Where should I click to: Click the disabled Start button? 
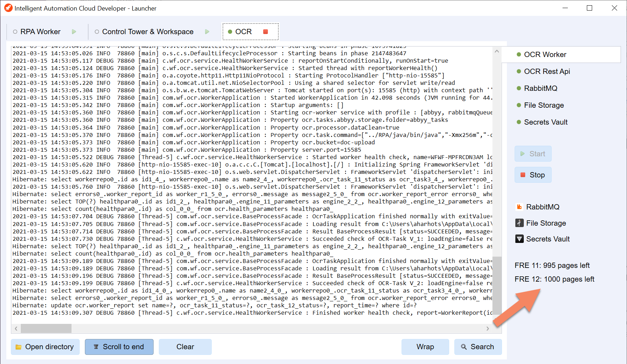pos(533,154)
